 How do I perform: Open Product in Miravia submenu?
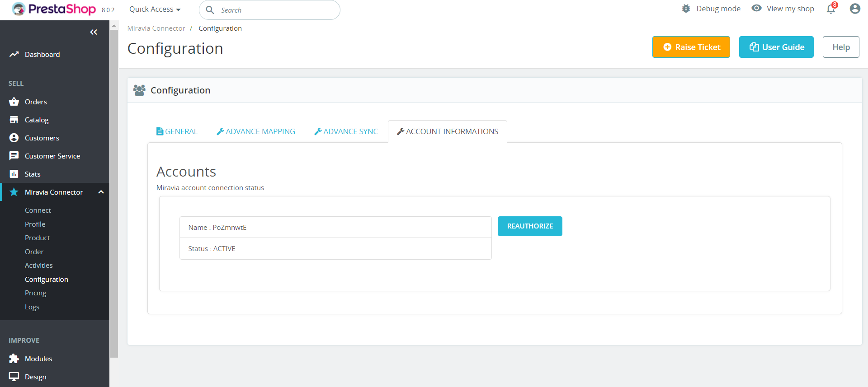(x=37, y=238)
